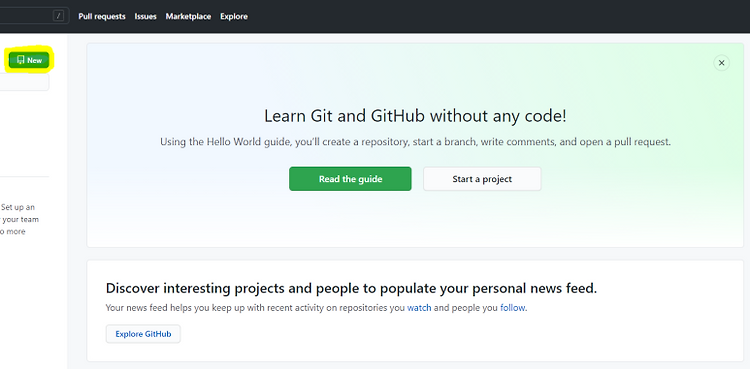Click the Read the guide button
The width and height of the screenshot is (750, 369).
pyautogui.click(x=350, y=179)
